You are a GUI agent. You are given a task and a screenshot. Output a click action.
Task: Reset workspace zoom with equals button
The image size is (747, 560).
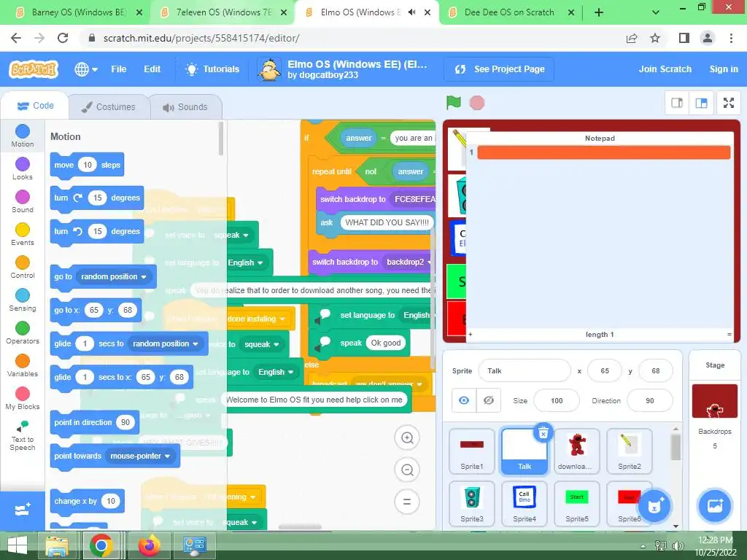(x=407, y=502)
